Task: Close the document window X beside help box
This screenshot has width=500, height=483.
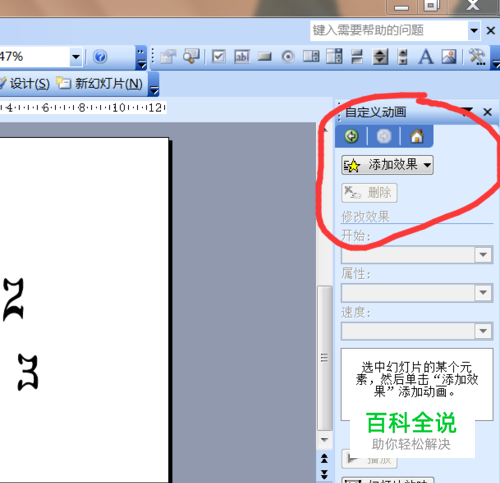Action: (490, 31)
